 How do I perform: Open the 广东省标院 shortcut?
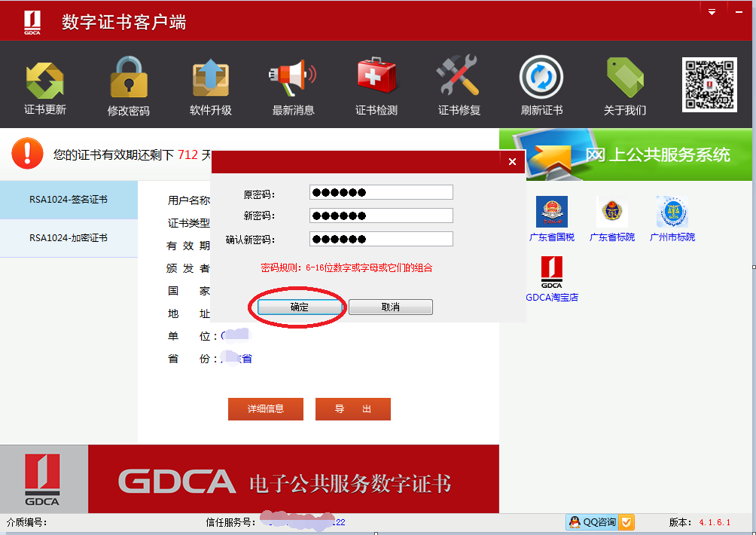click(612, 219)
